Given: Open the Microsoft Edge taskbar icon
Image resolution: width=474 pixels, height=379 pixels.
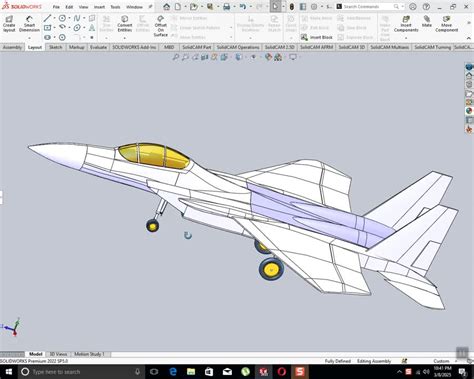Looking at the screenshot, I should pos(173,372).
